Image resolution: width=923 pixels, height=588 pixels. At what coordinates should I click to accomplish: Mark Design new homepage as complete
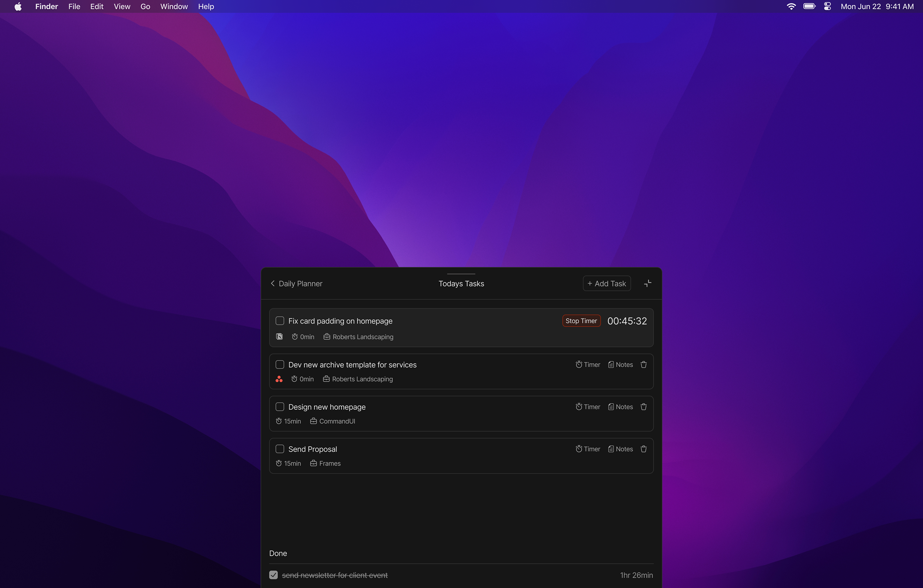point(280,407)
